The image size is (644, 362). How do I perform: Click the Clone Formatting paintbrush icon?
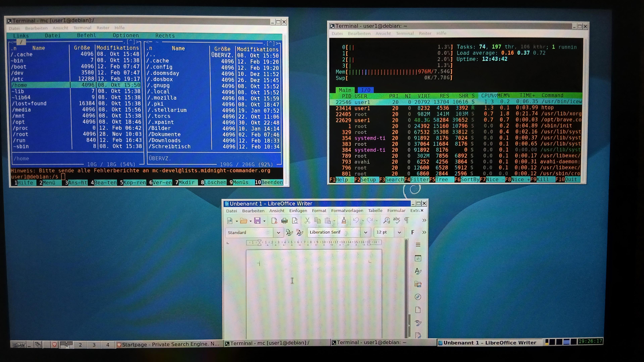(x=344, y=220)
